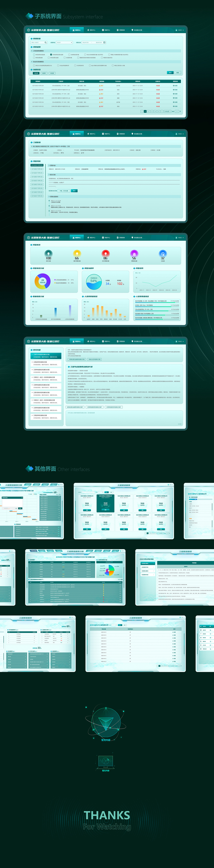Click the logo icon on the dashboard screen

[x=29, y=238]
